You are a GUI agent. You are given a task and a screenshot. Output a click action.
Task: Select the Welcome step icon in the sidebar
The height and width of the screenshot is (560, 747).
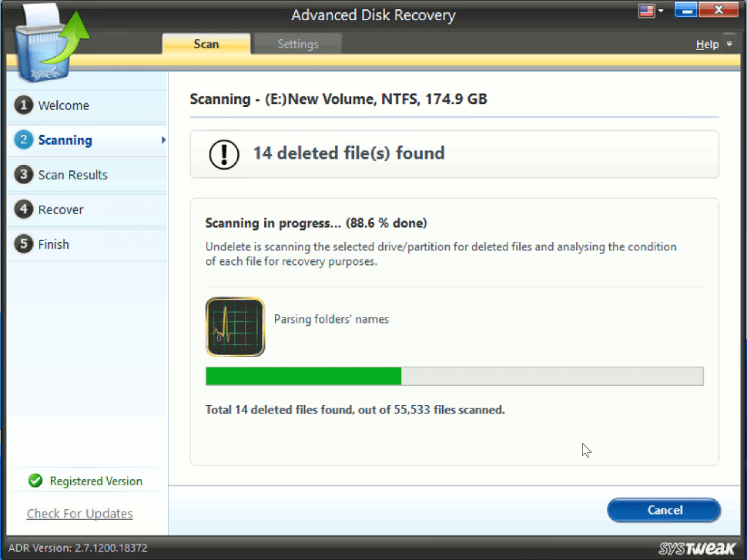coord(24,106)
